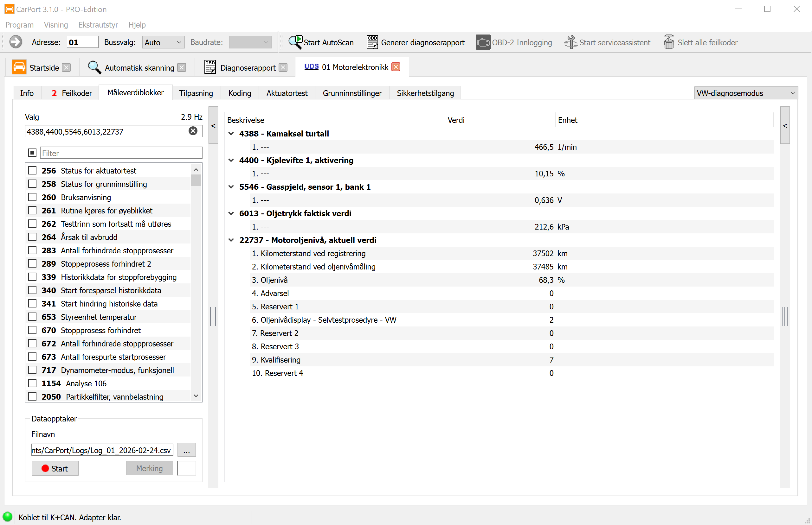Viewport: 812px width, 525px height.
Task: Enable 264 Årsak til avbrudd checkbox
Action: tap(32, 237)
